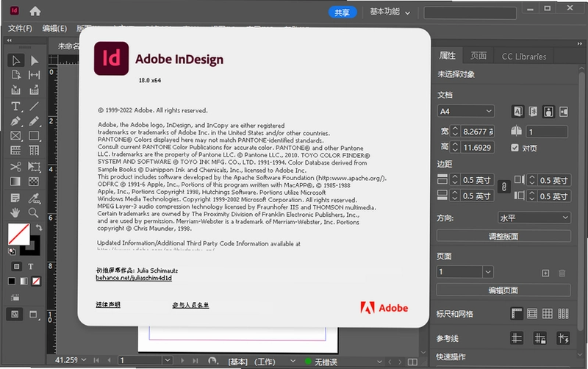Select the Note tool

(15, 198)
